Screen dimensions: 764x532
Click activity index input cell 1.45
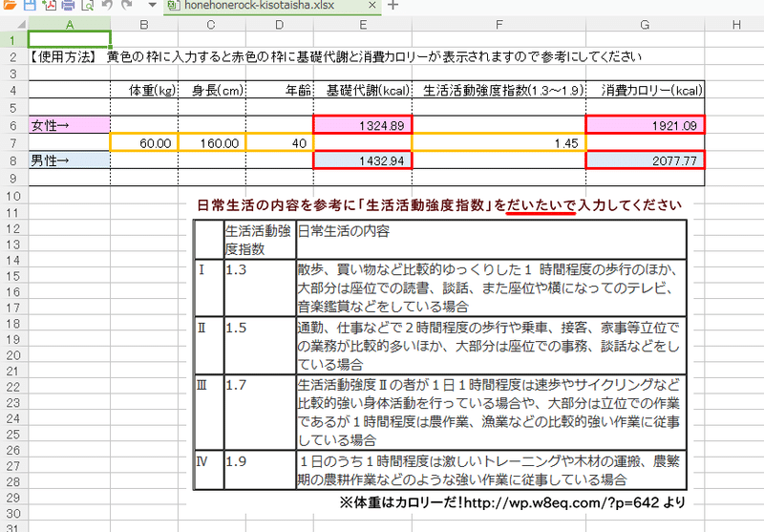tap(499, 143)
